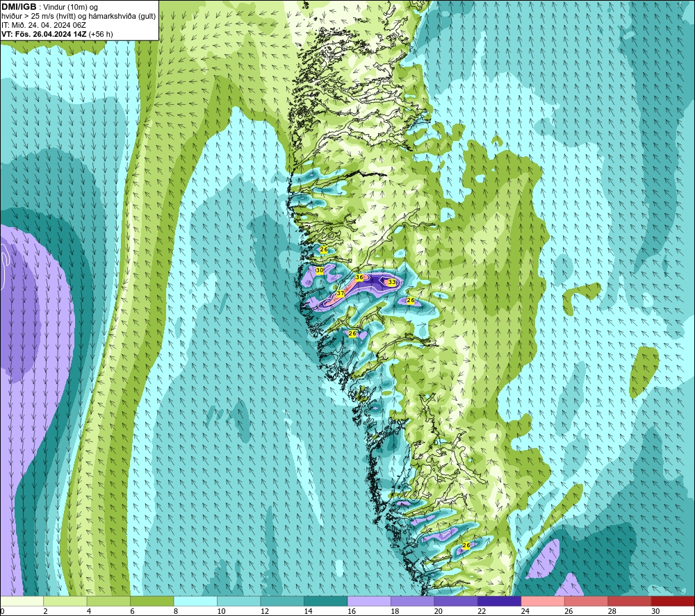The width and height of the screenshot is (695, 616).
Task: Select the lavender 16–18 m/s swatch
Action: click(x=369, y=601)
